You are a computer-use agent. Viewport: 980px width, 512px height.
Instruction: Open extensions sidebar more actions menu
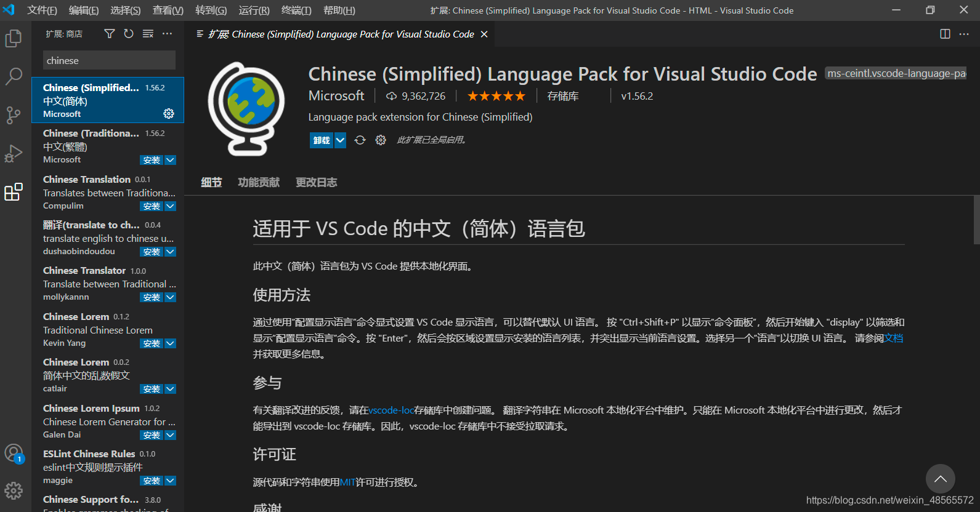[168, 34]
